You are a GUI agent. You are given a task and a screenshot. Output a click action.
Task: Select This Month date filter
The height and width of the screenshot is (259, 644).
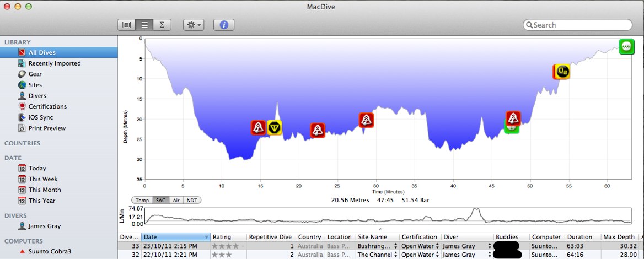pyautogui.click(x=44, y=190)
